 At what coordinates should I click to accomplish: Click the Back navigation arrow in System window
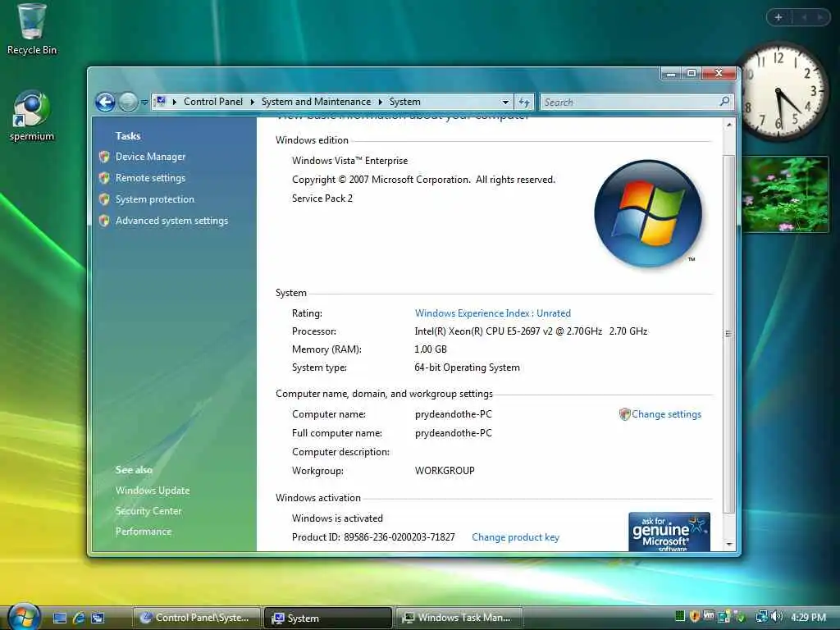click(x=105, y=102)
